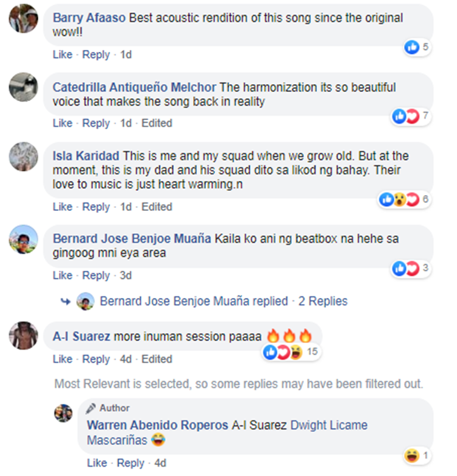Click the 4d timestamp on Warren's reply
Screen dimensions: 457x476
(160, 463)
